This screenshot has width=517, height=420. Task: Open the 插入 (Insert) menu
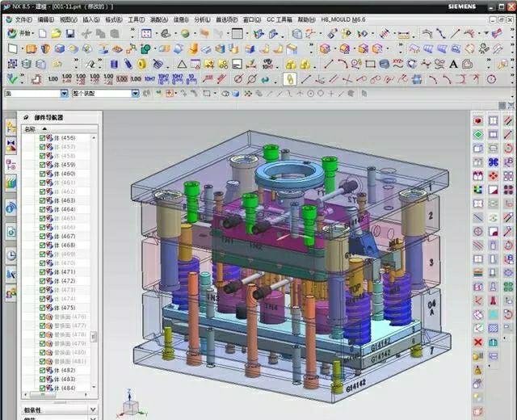click(x=91, y=19)
